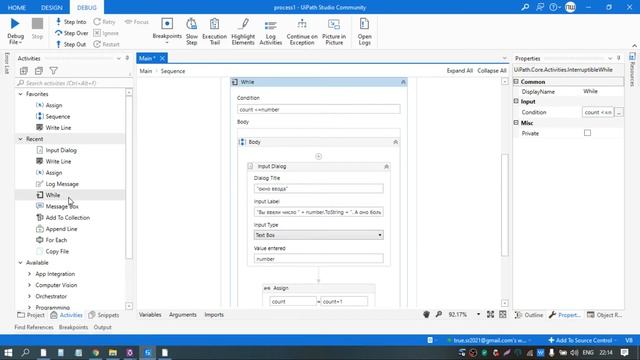Click the Step Into button
This screenshot has width=640, height=360.
[71, 22]
